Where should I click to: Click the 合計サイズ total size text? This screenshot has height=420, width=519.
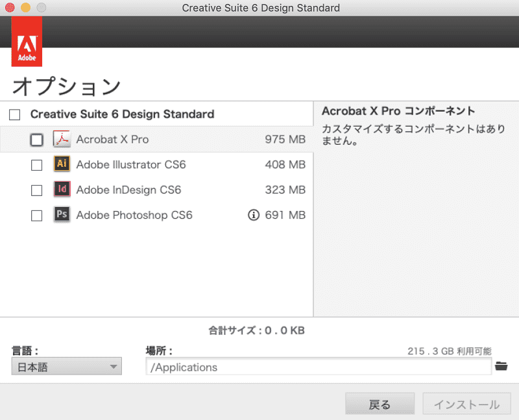(x=256, y=330)
